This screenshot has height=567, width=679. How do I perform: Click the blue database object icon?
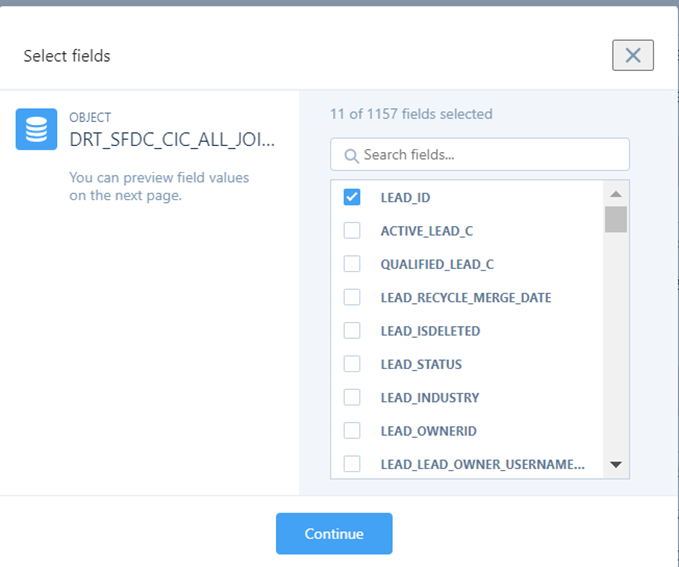click(36, 129)
